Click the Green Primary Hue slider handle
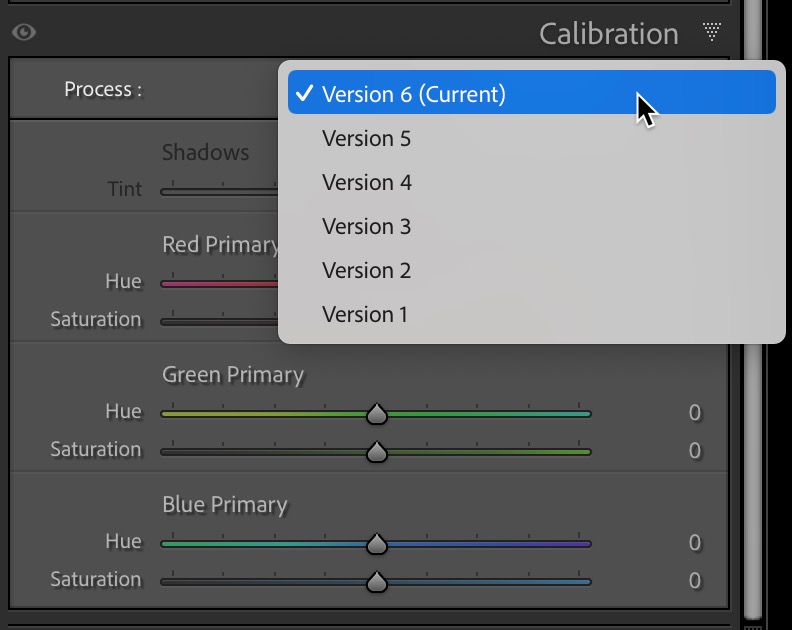Image resolution: width=792 pixels, height=630 pixels. [376, 413]
